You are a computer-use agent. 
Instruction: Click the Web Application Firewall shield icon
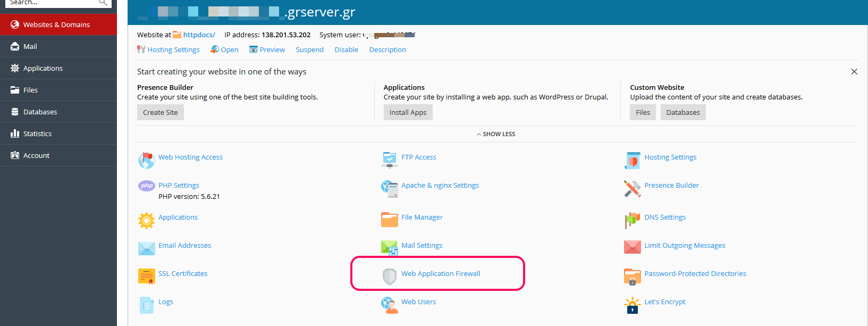(x=390, y=277)
